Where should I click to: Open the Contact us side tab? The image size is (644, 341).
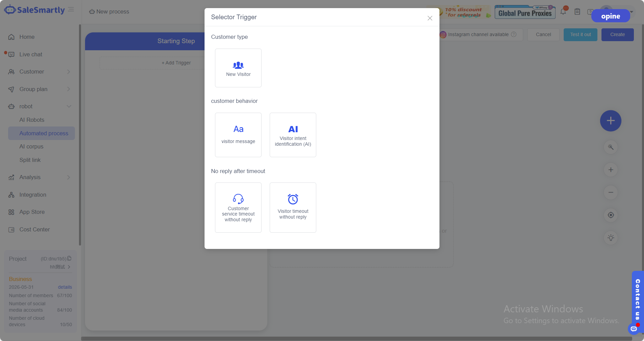(638, 299)
